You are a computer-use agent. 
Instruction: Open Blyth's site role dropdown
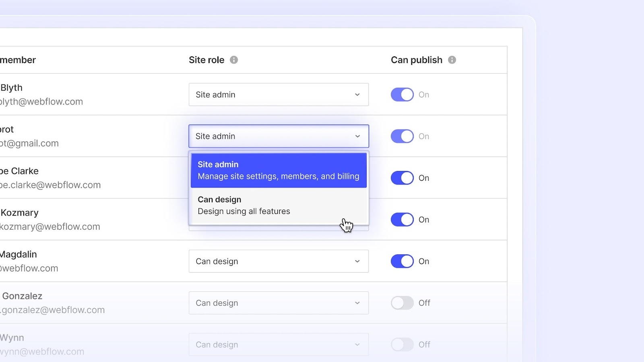coord(279,95)
